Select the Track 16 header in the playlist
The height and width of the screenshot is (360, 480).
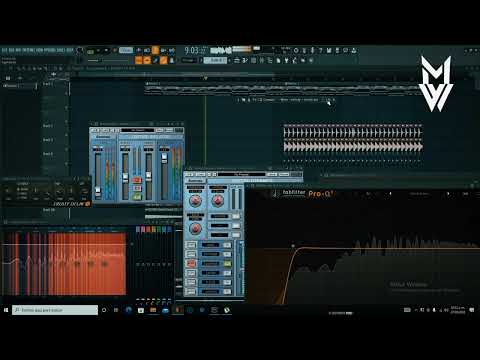click(55, 213)
